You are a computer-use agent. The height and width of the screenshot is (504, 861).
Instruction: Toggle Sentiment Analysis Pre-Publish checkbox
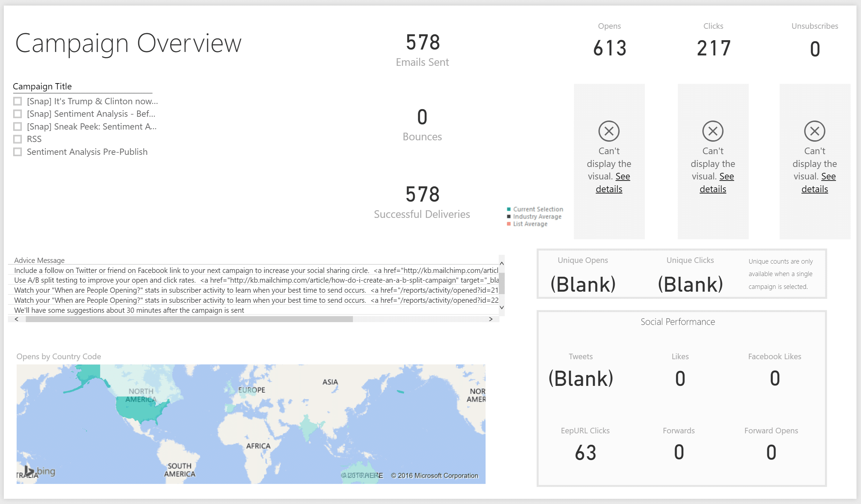click(18, 152)
